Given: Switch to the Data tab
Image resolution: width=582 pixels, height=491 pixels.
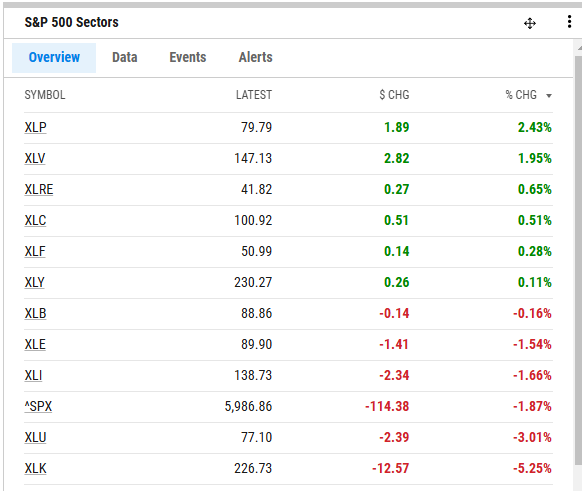Looking at the screenshot, I should click(125, 58).
